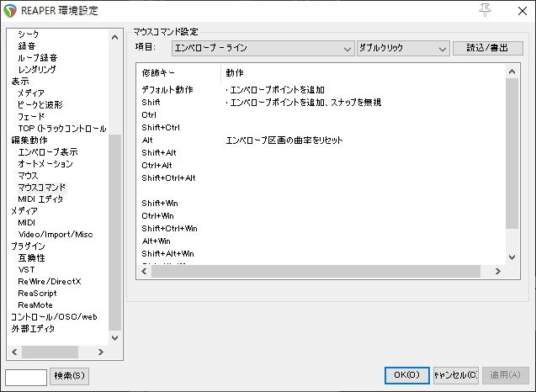Select ピークと波形 in the tree
Screen dimensions: 536x392
pos(40,104)
